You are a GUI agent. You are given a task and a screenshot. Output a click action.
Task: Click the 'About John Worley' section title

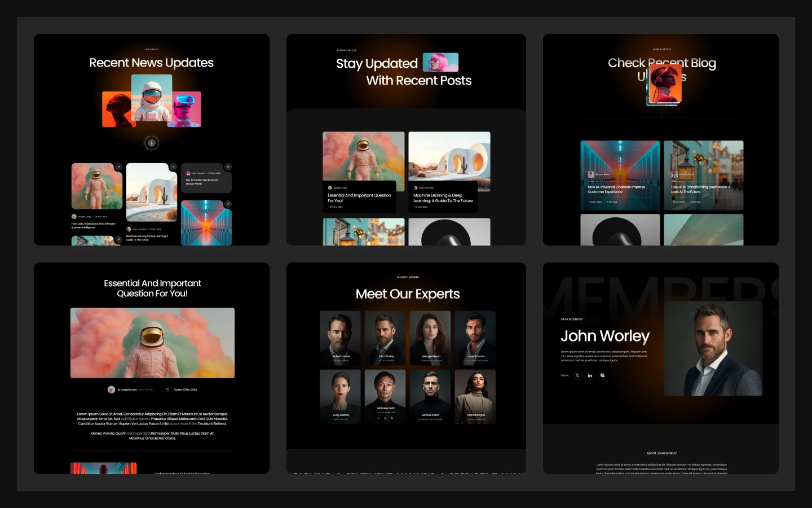click(x=661, y=453)
